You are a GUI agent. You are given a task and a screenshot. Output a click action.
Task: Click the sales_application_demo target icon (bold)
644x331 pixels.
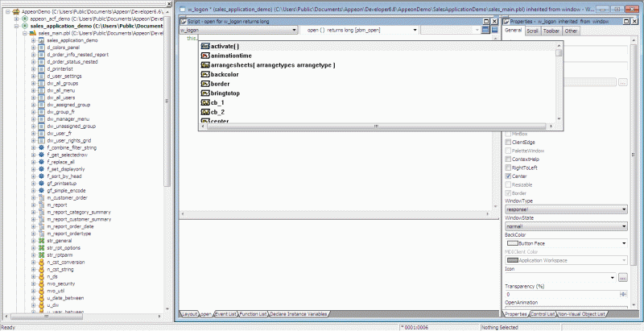tap(26, 26)
